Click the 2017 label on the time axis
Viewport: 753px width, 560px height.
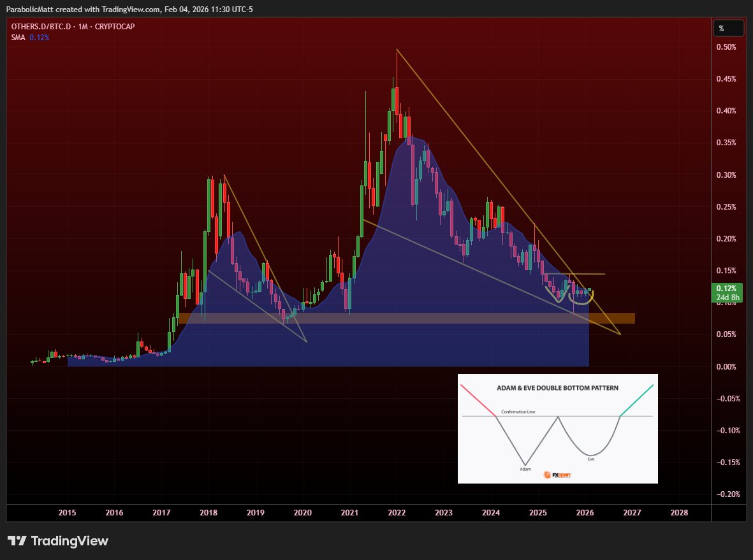pyautogui.click(x=161, y=512)
